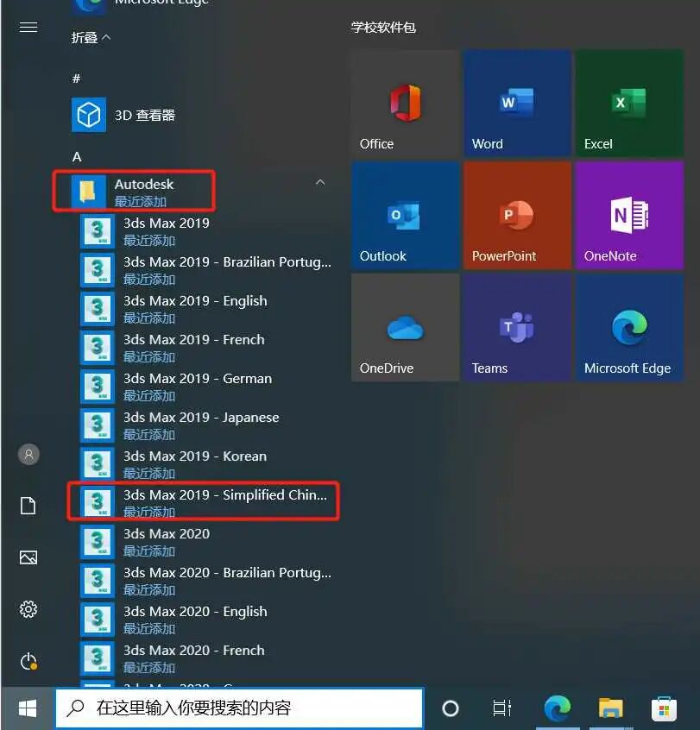Open Cortana circle on taskbar
The height and width of the screenshot is (730, 700).
(450, 708)
